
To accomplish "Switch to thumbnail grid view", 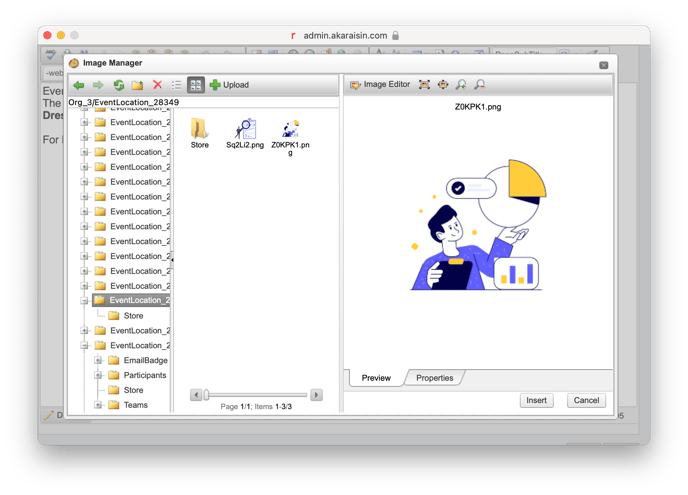I will pos(196,85).
